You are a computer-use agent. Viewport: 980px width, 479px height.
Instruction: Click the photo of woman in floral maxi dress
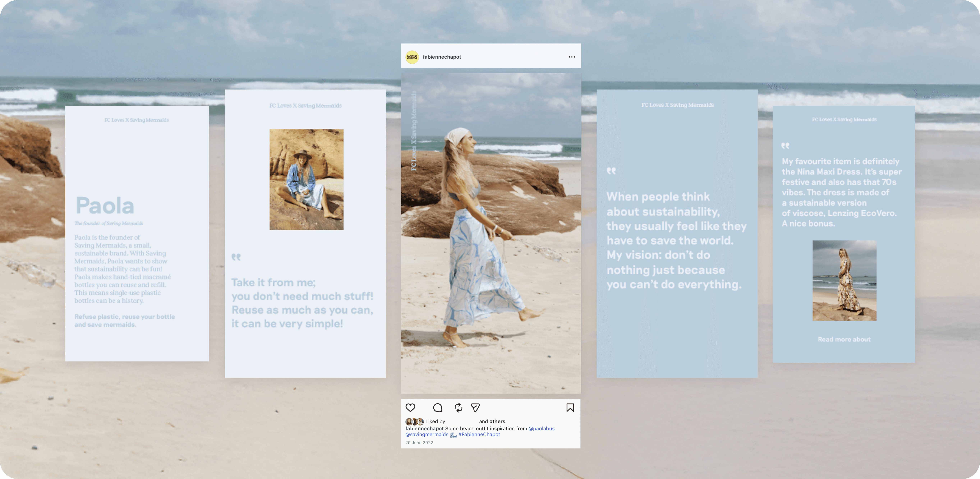(844, 280)
